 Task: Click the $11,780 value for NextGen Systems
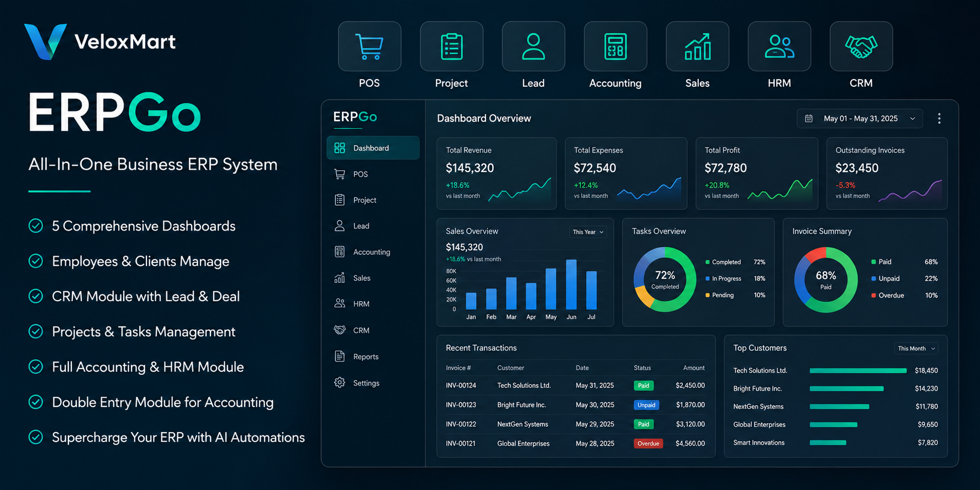[x=926, y=407]
